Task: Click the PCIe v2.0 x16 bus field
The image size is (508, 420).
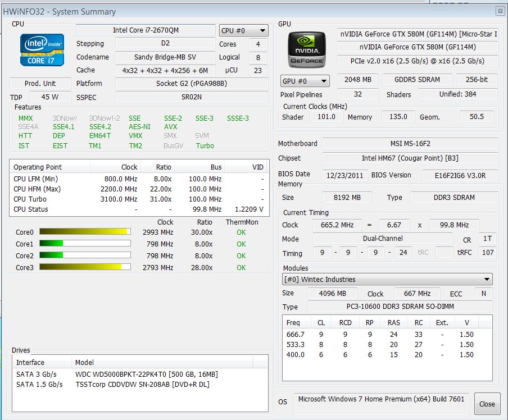Action: (x=418, y=61)
